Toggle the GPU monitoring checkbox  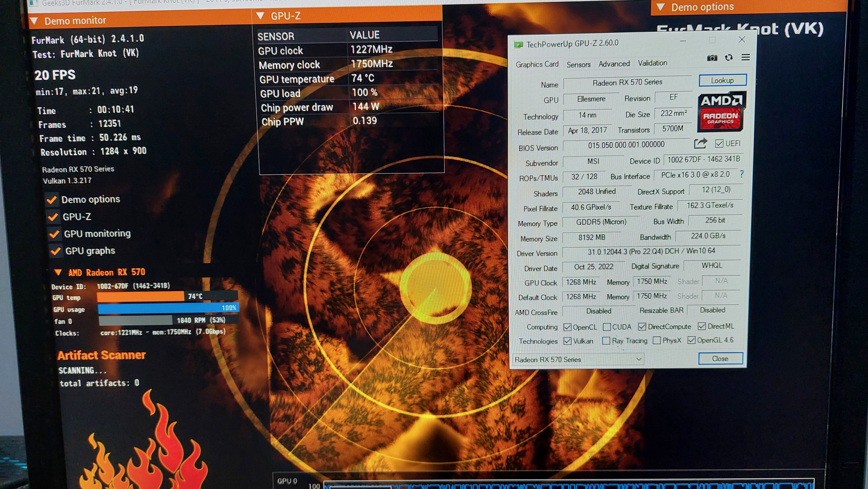(55, 234)
